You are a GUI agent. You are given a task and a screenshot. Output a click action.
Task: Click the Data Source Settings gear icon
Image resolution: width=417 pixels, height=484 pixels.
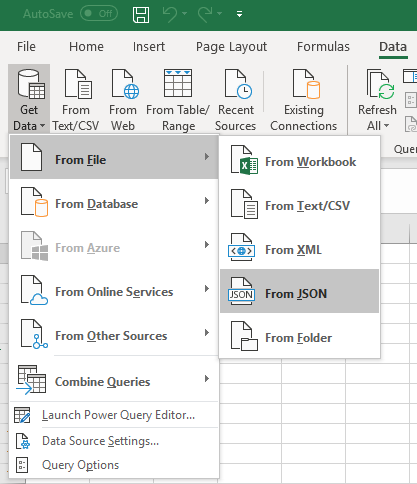click(23, 442)
